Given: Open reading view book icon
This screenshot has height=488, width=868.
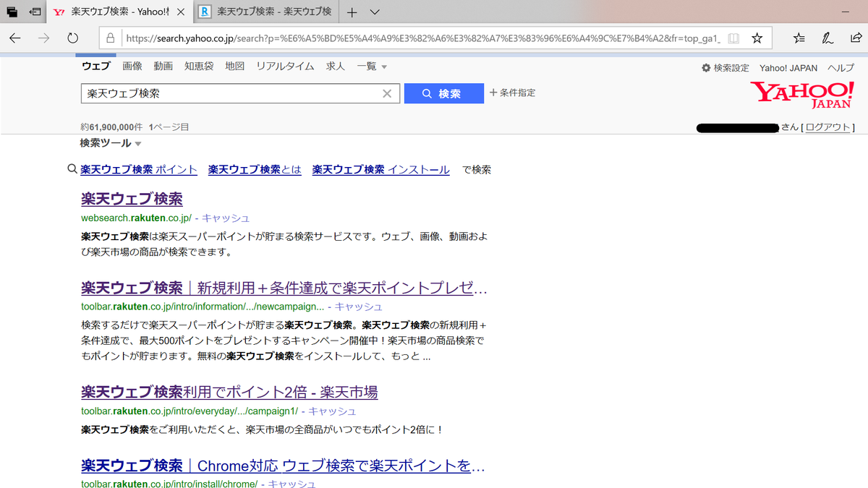Looking at the screenshot, I should coord(733,38).
